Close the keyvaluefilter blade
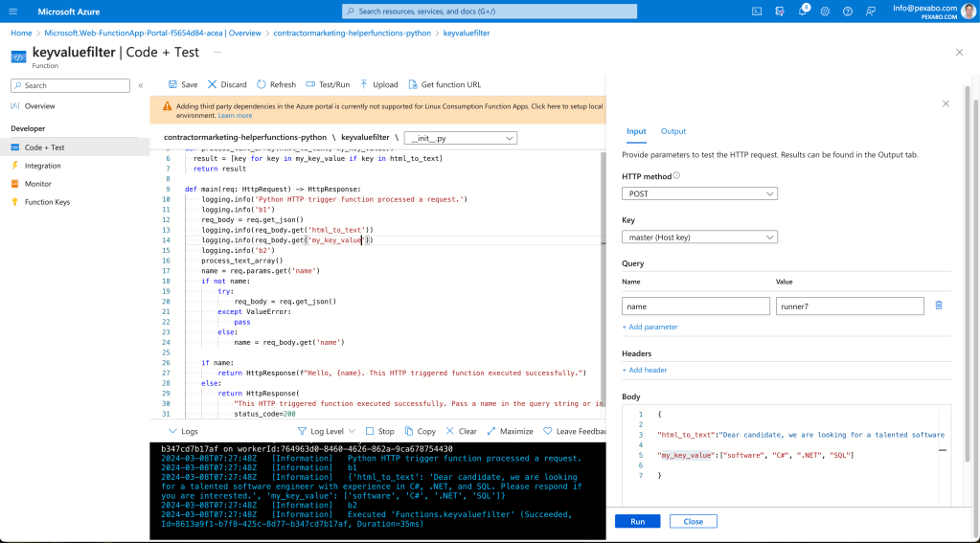 (959, 53)
